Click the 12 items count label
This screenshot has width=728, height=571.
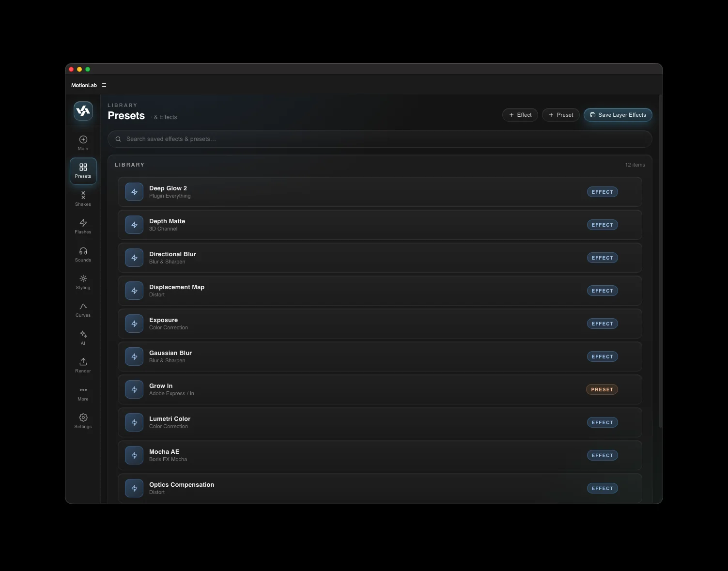click(x=635, y=165)
